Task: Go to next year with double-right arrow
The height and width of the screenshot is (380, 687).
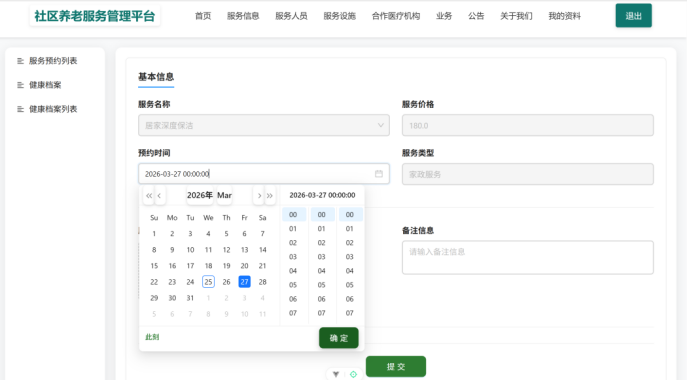Action: tap(270, 195)
